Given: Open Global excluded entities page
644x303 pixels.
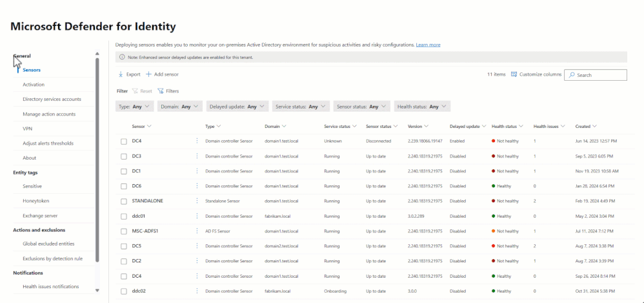Looking at the screenshot, I should pos(49,244).
